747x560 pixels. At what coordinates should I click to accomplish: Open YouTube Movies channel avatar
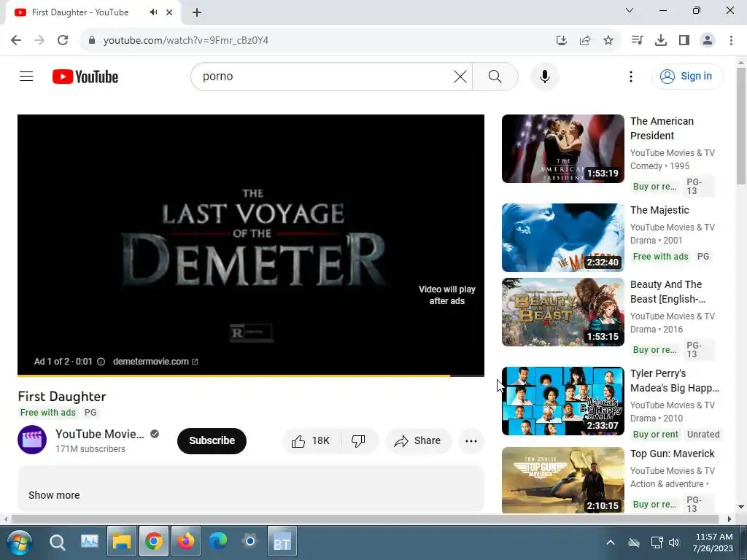pos(32,440)
